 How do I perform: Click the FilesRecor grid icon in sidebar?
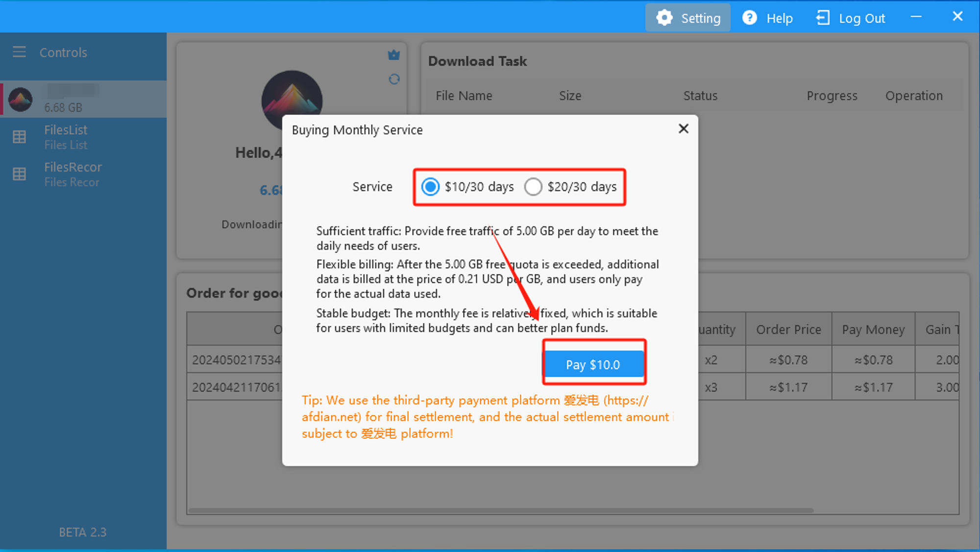[x=19, y=174]
